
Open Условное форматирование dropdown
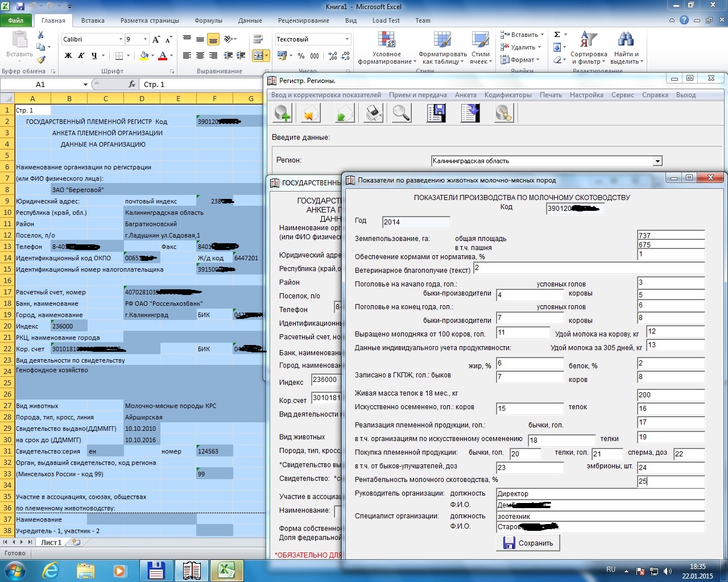point(387,48)
